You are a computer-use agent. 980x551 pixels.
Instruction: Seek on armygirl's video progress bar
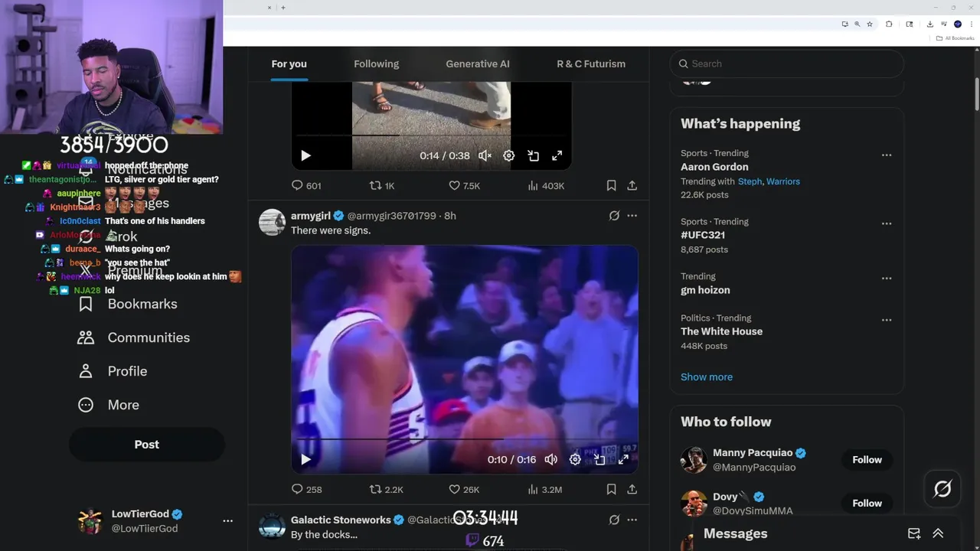click(x=465, y=439)
